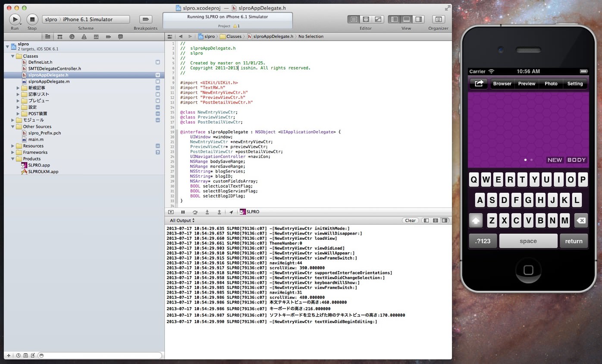Click Simulate Location arrow icon
Viewport: 602px width, 364px height.
(x=231, y=212)
